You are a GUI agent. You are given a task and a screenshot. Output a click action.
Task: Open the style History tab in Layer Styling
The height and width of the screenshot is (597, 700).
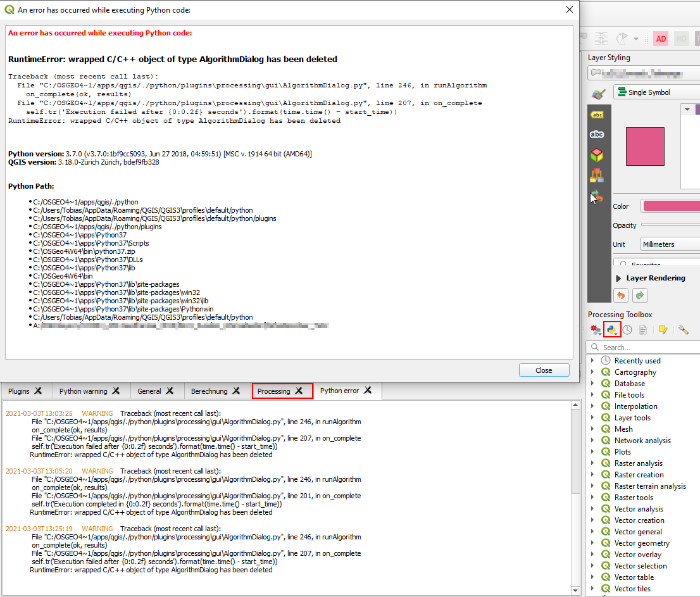pos(597,196)
